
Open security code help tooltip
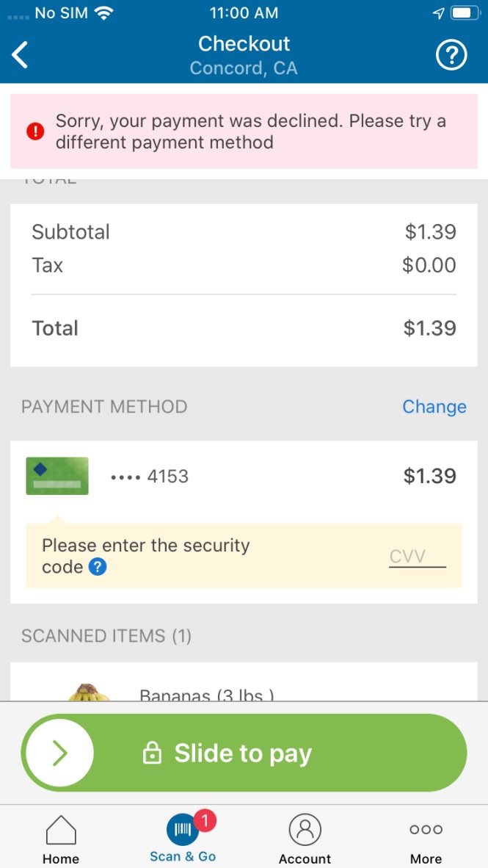click(x=98, y=567)
